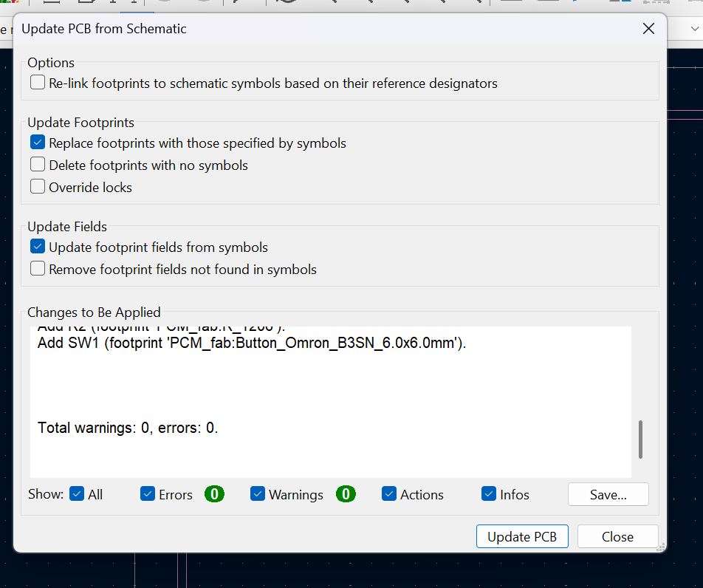Click the green zero badge beside Warnings
Image resolution: width=703 pixels, height=588 pixels.
coord(346,494)
